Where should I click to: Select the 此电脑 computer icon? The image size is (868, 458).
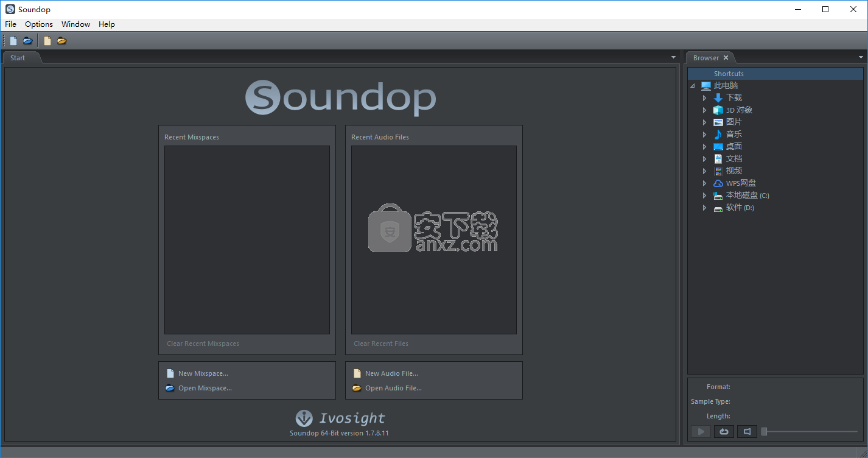point(706,86)
